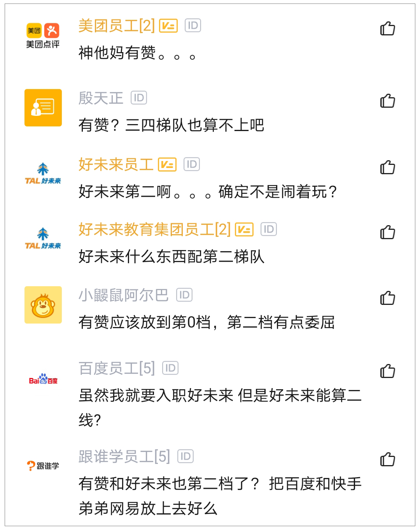This screenshot has height=532, width=420.
Task: Like 殷天正's comment
Action: pyautogui.click(x=387, y=101)
